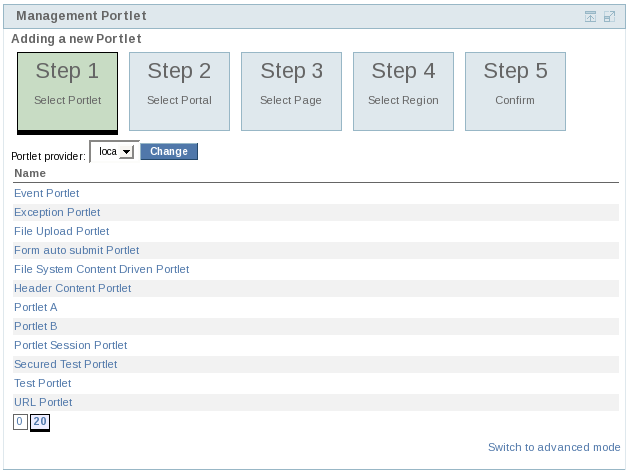This screenshot has width=632, height=475.
Task: Click the portlet minimize icon in header
Action: pos(591,16)
